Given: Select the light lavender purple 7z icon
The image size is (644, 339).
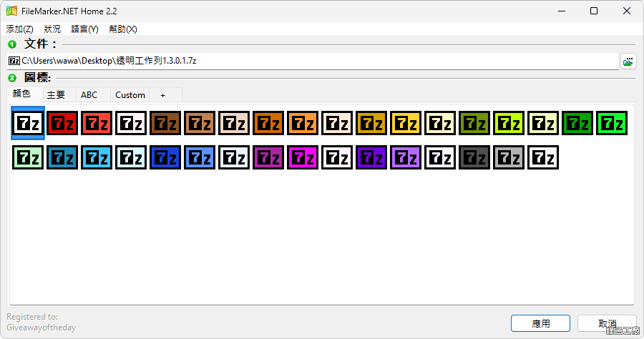Looking at the screenshot, I should [406, 157].
